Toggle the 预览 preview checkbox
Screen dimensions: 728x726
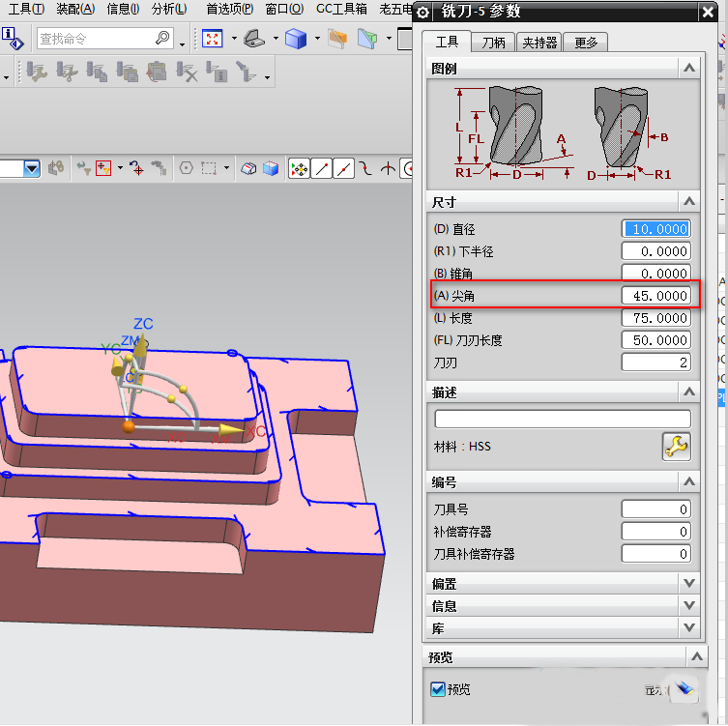point(438,689)
